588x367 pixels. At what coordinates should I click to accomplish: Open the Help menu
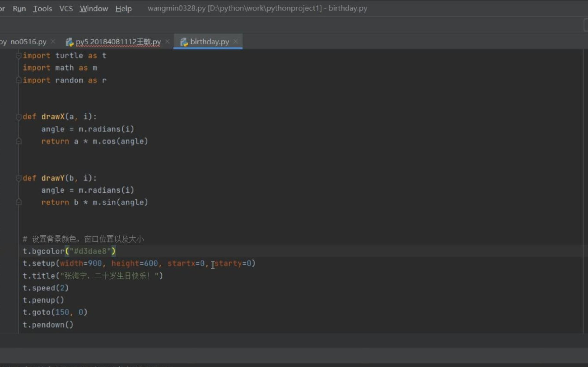click(x=123, y=9)
